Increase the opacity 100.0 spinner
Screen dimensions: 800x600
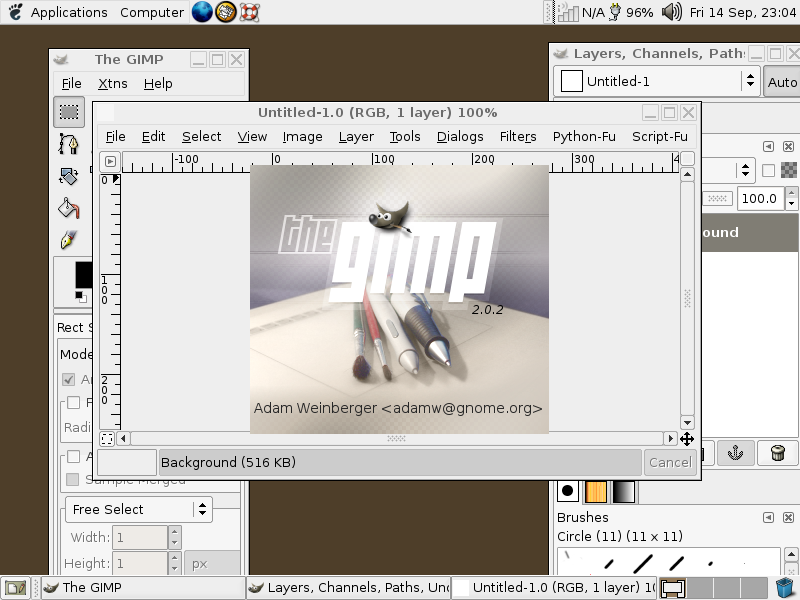tap(791, 193)
